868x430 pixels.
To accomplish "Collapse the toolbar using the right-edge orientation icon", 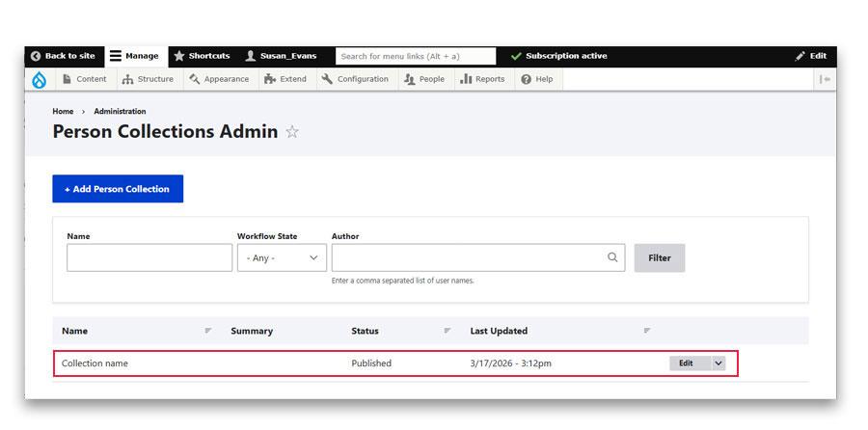I will pyautogui.click(x=825, y=79).
